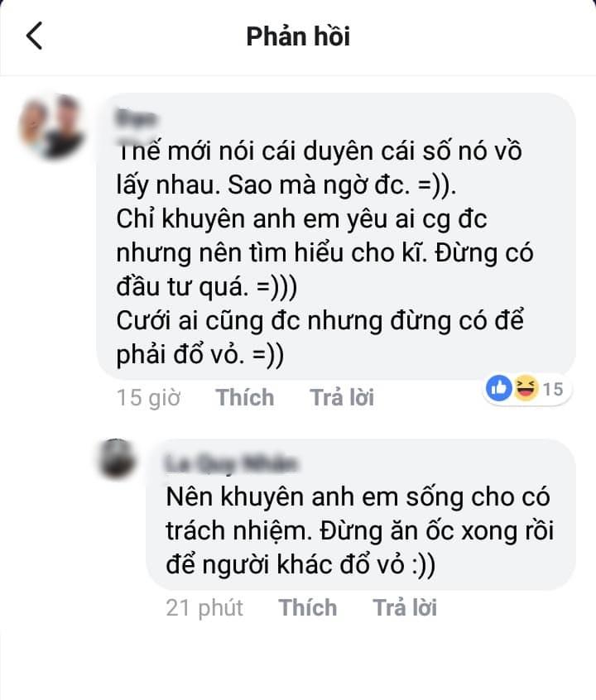Open the blurred name above the reply
Screen dimensions: 596x700
tap(231, 463)
